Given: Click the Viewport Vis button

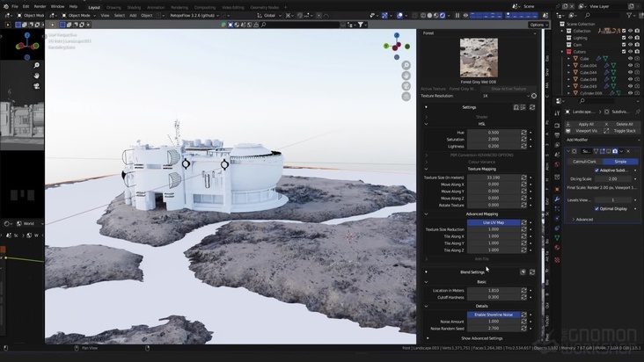Looking at the screenshot, I should click(582, 131).
